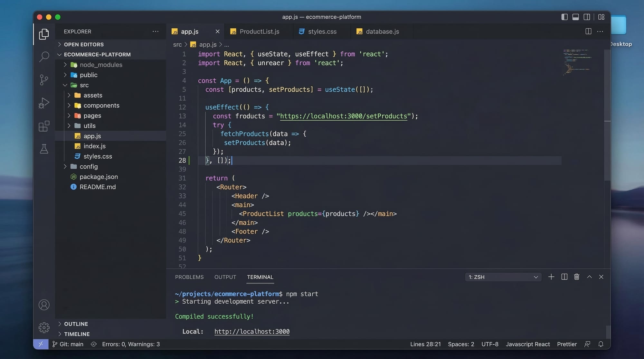644x359 pixels.
Task: Open index.js in the file explorer
Action: coord(94,146)
